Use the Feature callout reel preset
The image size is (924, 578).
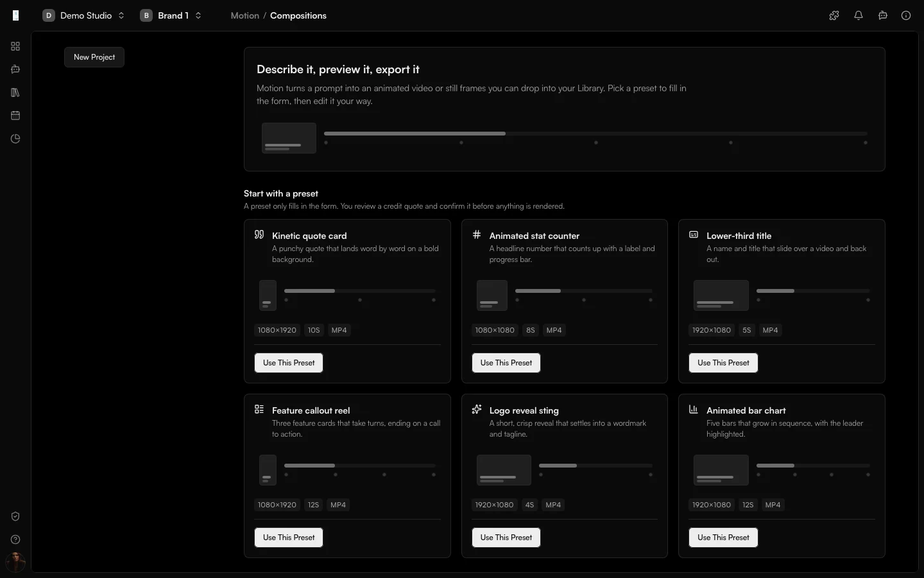[289, 538]
